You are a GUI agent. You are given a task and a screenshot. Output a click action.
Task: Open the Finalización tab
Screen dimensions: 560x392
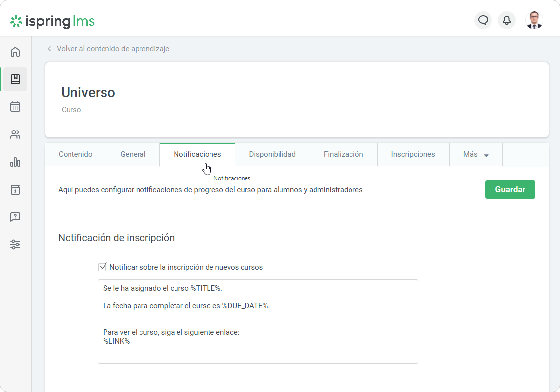tap(343, 154)
